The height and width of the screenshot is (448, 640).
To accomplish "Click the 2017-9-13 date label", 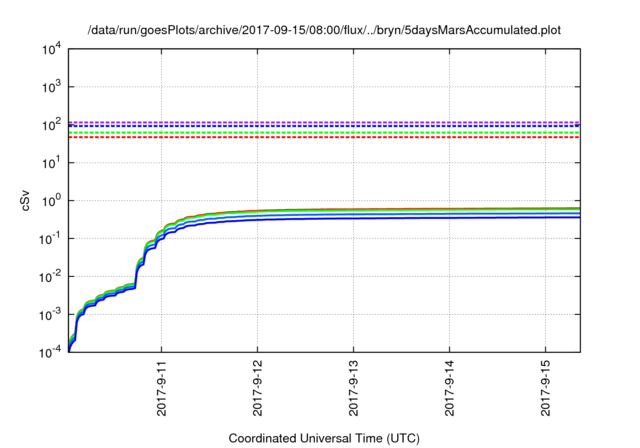I will (353, 388).
